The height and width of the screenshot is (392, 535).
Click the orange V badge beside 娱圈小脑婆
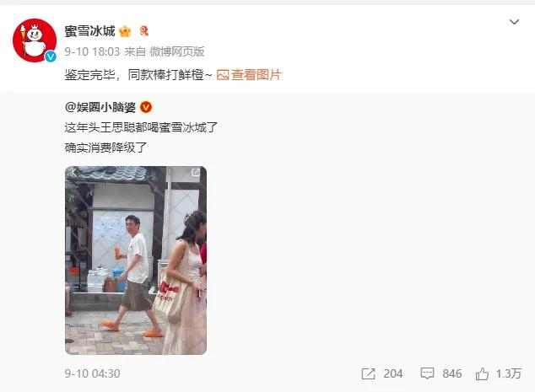point(146,107)
